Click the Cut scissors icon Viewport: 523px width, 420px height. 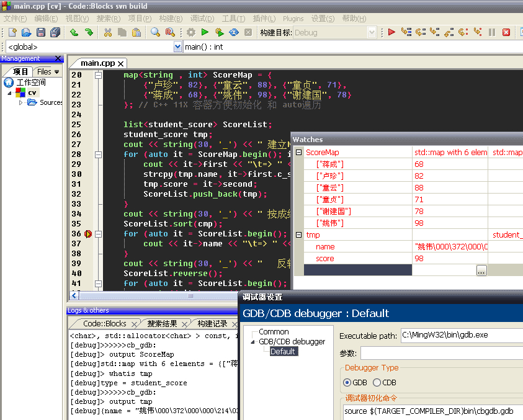pyautogui.click(x=107, y=32)
